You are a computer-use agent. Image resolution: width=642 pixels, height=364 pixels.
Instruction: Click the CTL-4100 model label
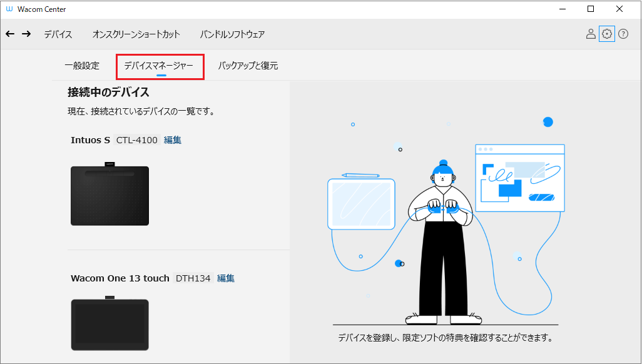137,140
